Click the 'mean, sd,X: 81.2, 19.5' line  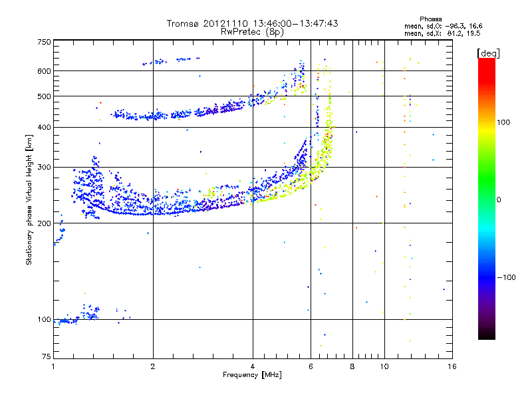(x=442, y=33)
